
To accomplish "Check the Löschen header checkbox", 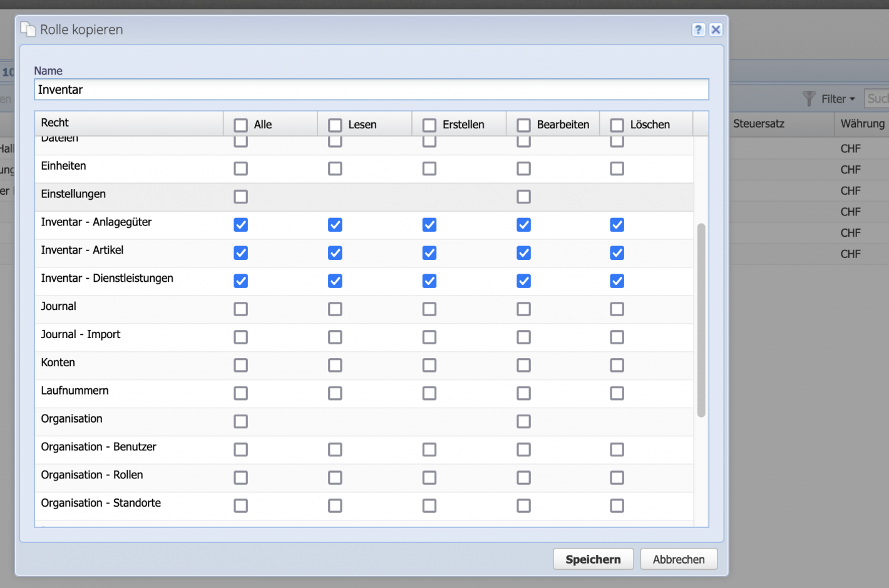I will coord(617,125).
